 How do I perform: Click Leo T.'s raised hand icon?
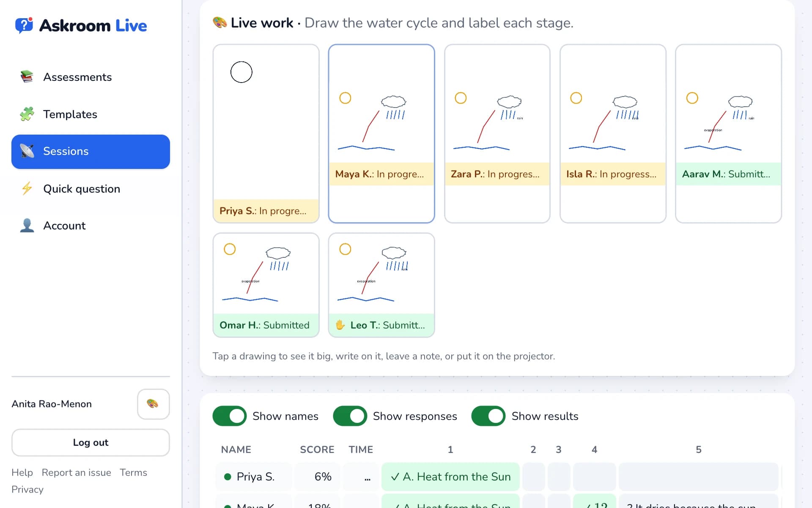click(x=340, y=325)
